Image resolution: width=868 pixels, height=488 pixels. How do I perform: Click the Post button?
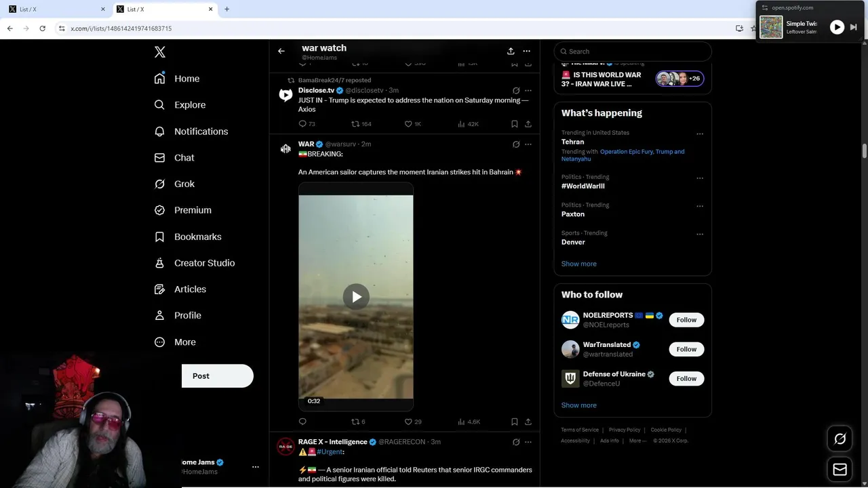217,376
